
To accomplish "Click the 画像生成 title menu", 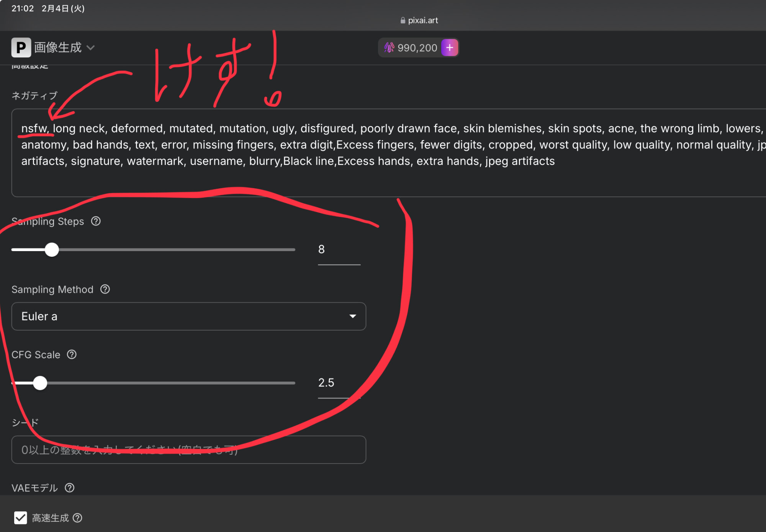I will coord(57,48).
